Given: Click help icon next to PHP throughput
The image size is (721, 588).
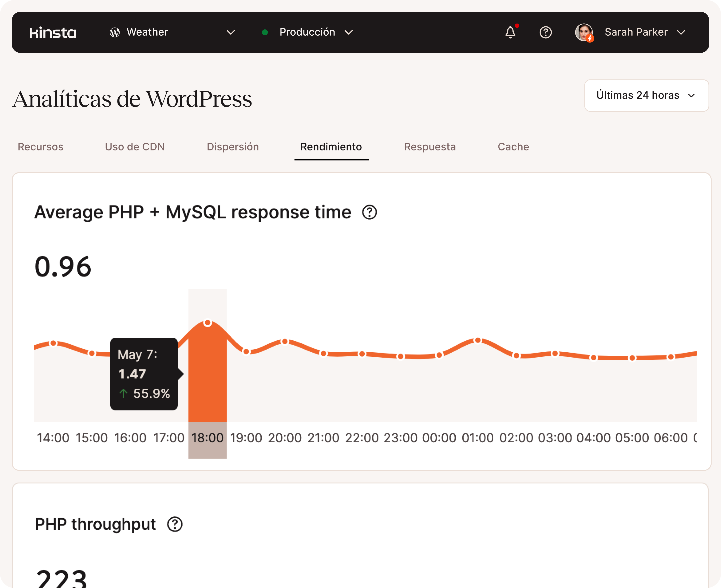Looking at the screenshot, I should click(175, 524).
